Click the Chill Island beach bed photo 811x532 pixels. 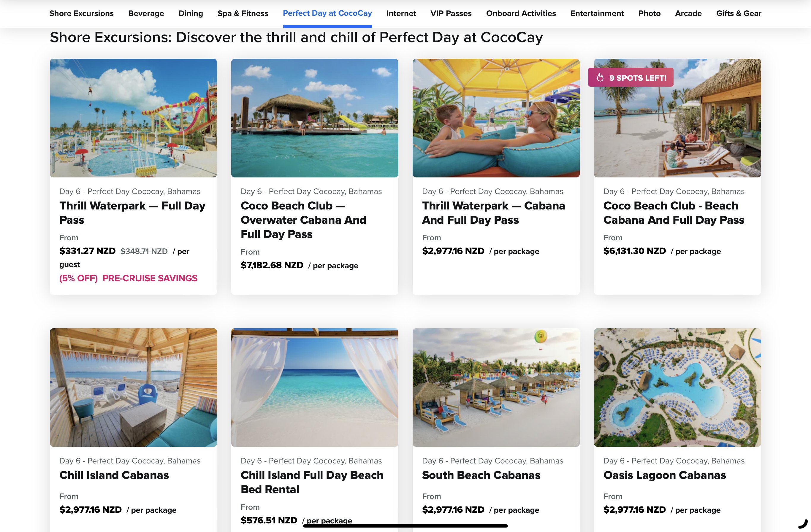point(315,387)
